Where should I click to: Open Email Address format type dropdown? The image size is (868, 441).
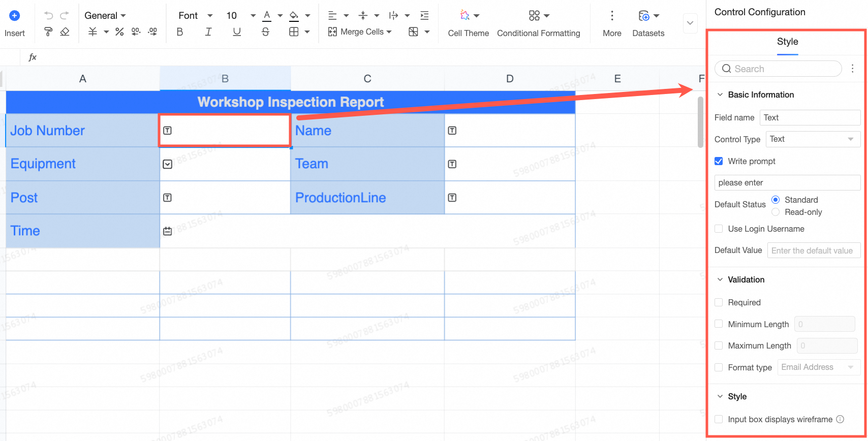pyautogui.click(x=819, y=367)
